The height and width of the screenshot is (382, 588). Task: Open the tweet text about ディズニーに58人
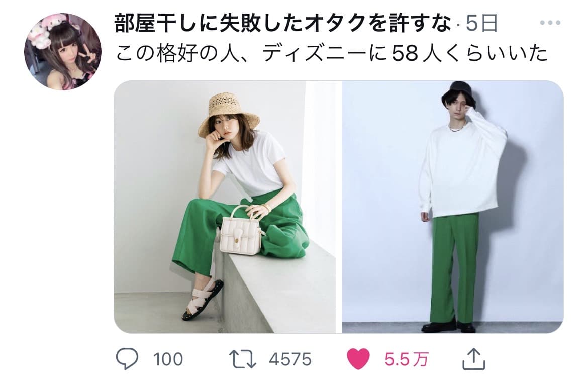[x=332, y=53]
